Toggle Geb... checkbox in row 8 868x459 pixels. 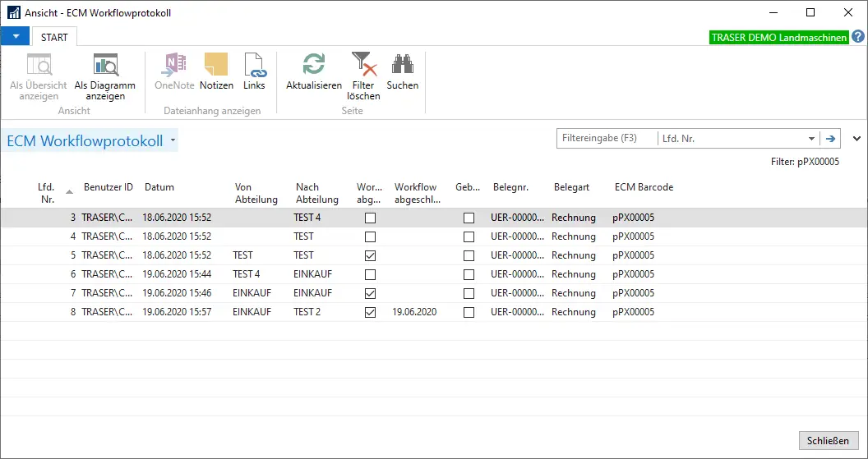[x=469, y=312]
